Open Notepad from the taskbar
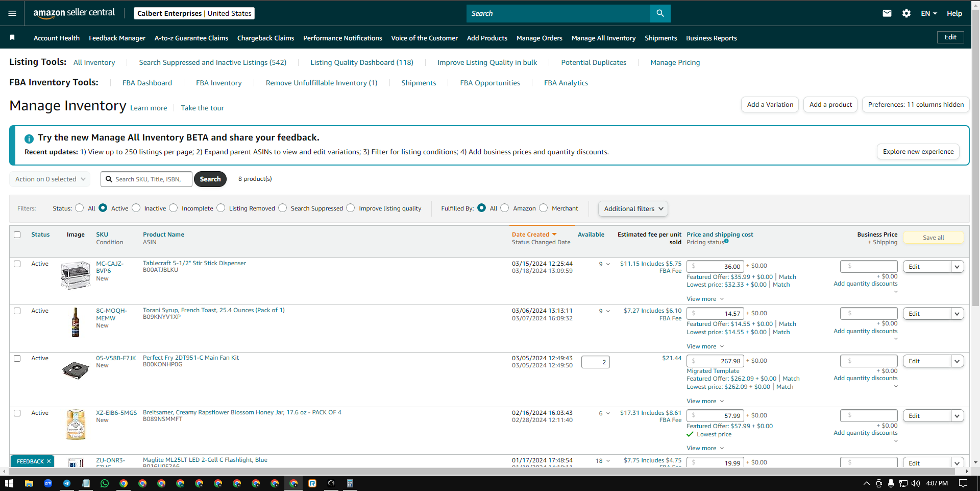Image resolution: width=980 pixels, height=491 pixels. click(x=86, y=483)
